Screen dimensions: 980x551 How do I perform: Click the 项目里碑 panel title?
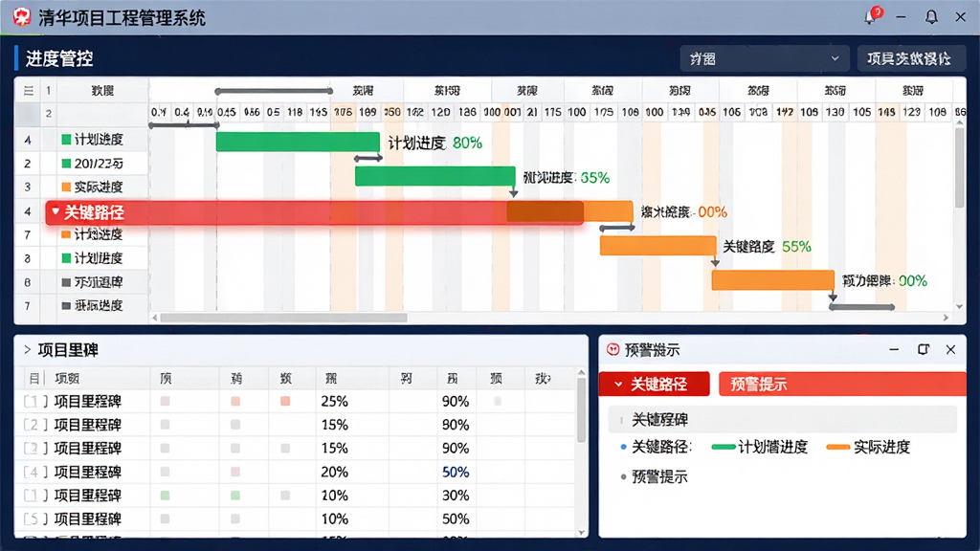tap(68, 350)
